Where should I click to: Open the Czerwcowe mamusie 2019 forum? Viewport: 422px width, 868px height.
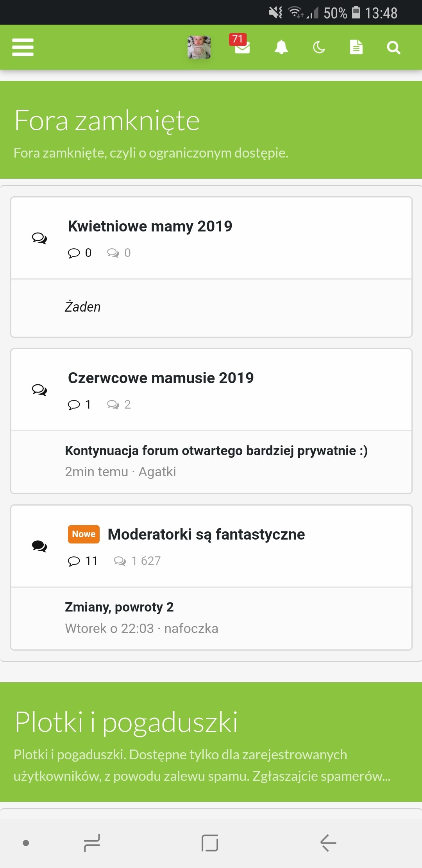pos(161,378)
